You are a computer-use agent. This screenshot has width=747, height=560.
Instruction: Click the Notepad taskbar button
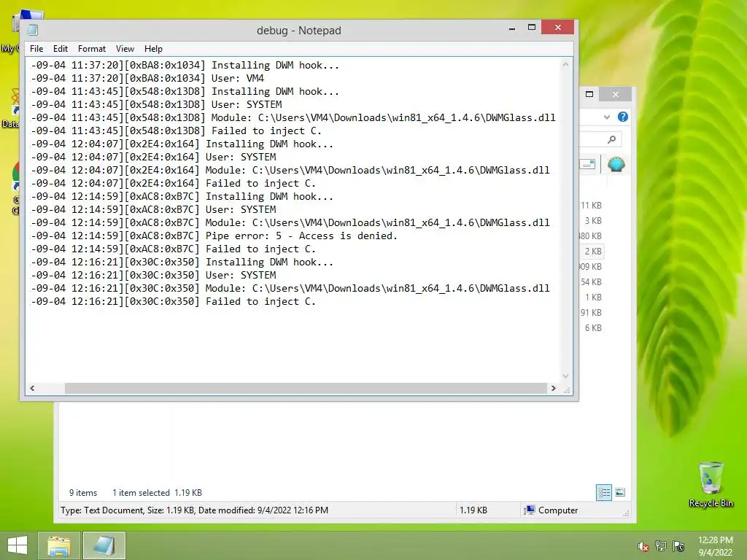pyautogui.click(x=104, y=545)
